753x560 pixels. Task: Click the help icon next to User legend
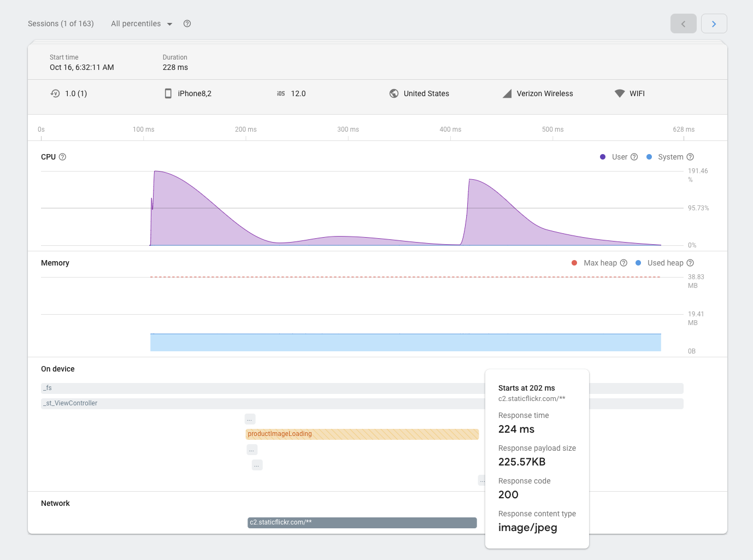tap(634, 157)
